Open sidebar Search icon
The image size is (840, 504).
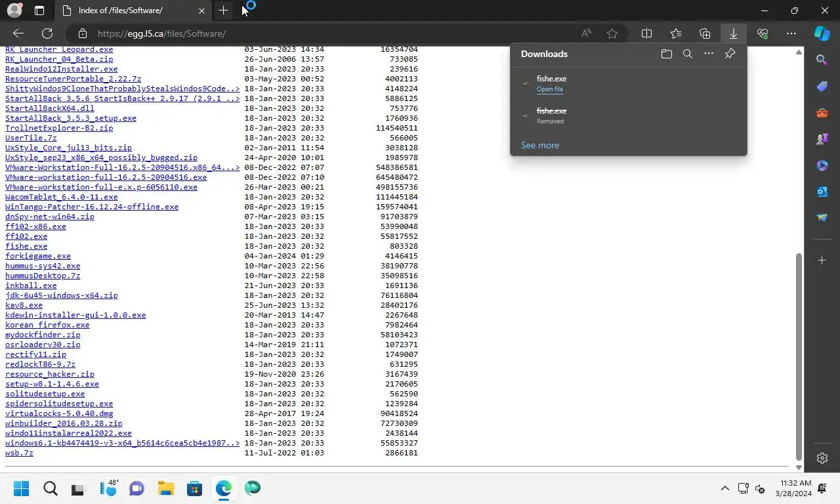[822, 60]
